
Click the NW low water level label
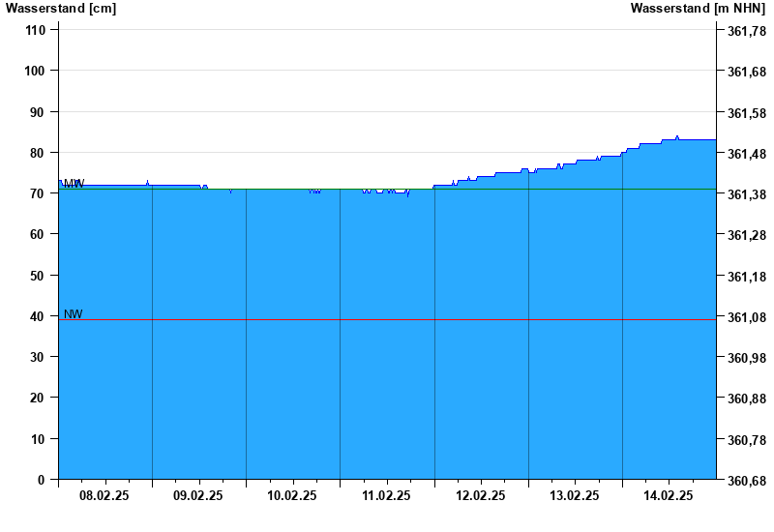coord(74,314)
